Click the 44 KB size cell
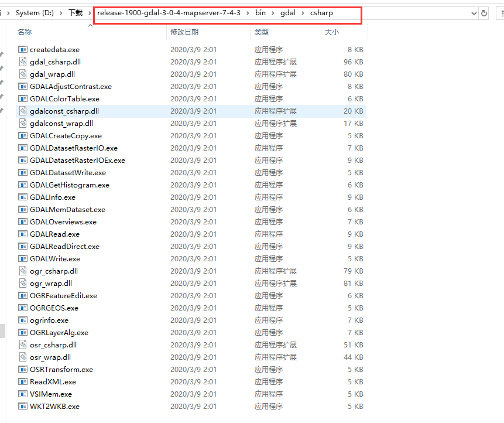The width and height of the screenshot is (504, 423). [x=353, y=357]
